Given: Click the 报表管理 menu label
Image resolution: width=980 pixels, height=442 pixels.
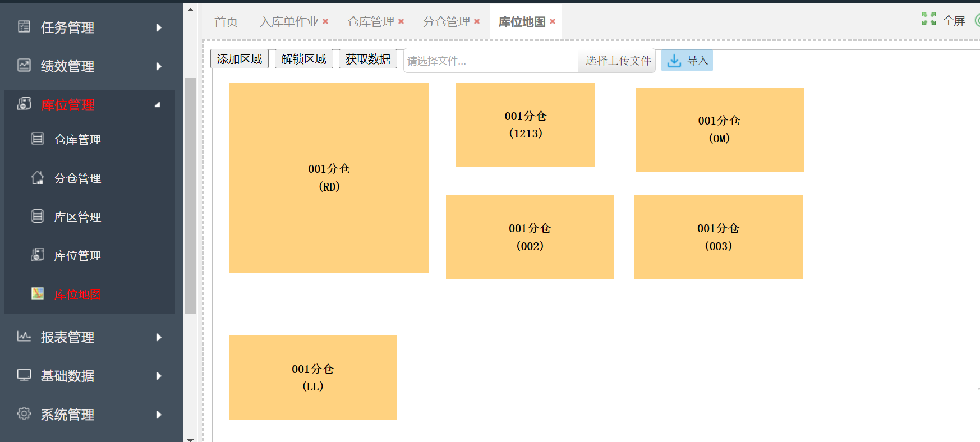Looking at the screenshot, I should [67, 337].
